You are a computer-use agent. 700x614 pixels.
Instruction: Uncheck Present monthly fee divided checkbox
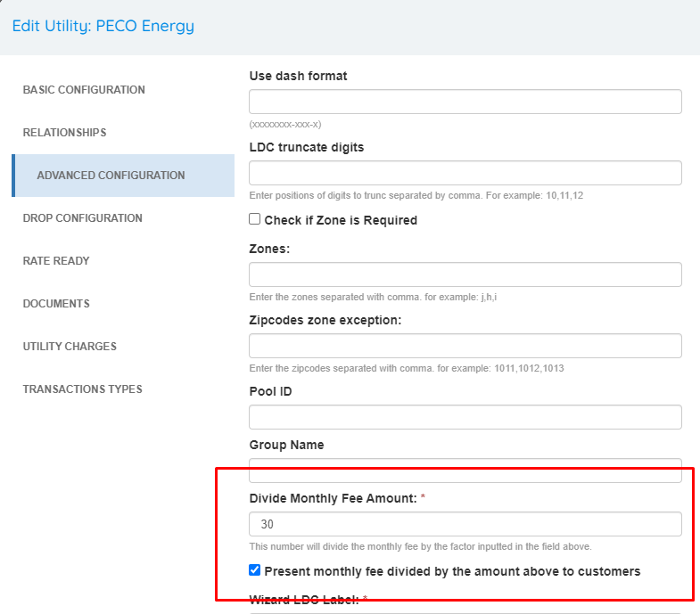point(254,570)
